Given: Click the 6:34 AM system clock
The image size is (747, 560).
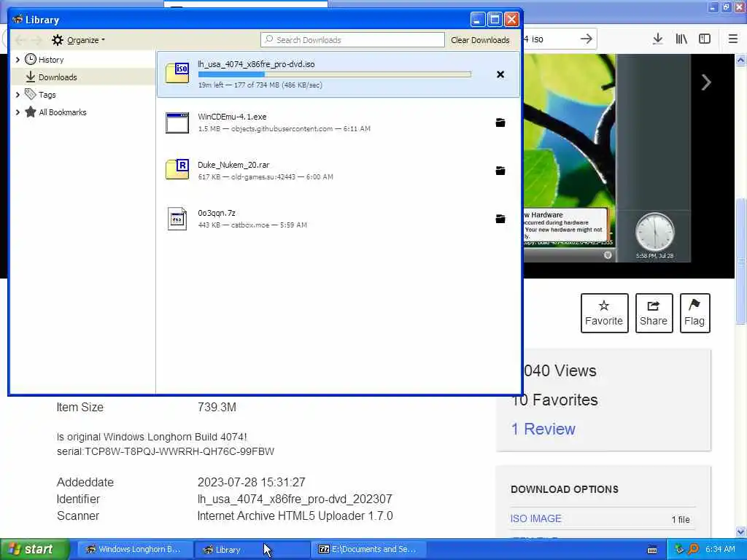Looking at the screenshot, I should point(720,550).
